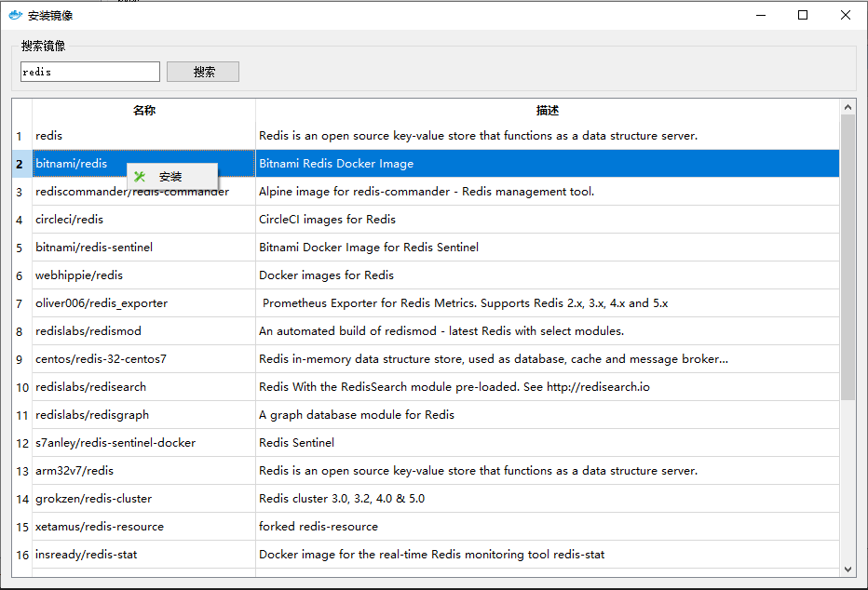Click row header number 1
868x590 pixels.
point(22,136)
